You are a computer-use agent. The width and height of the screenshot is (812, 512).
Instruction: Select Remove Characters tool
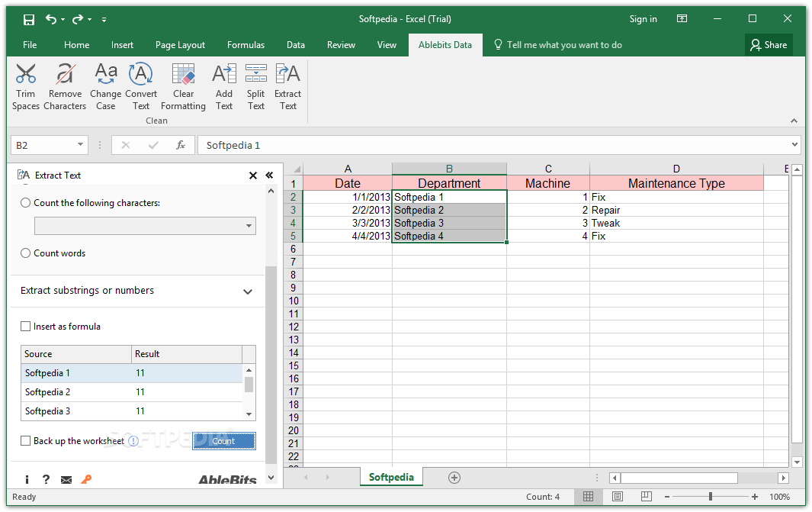(65, 86)
